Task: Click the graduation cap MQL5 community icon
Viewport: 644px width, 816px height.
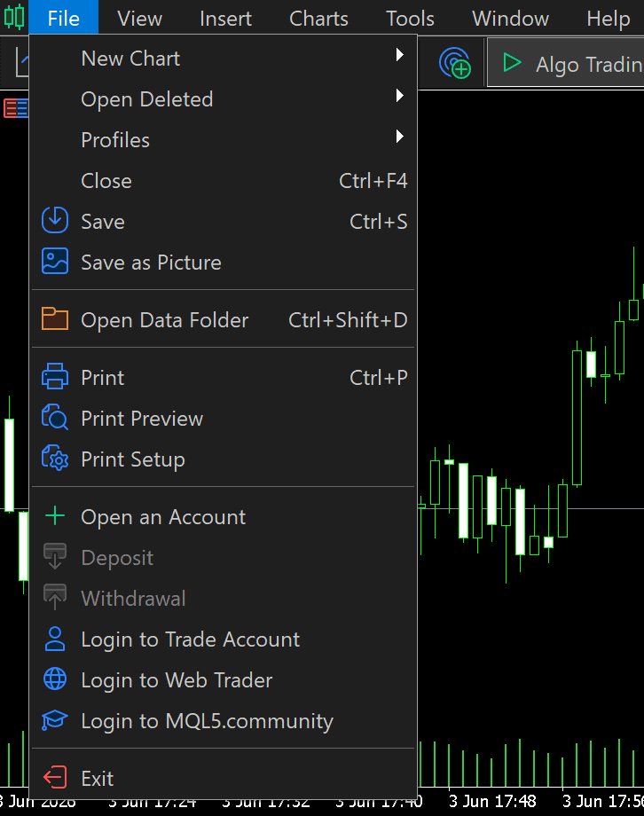Action: [x=55, y=720]
